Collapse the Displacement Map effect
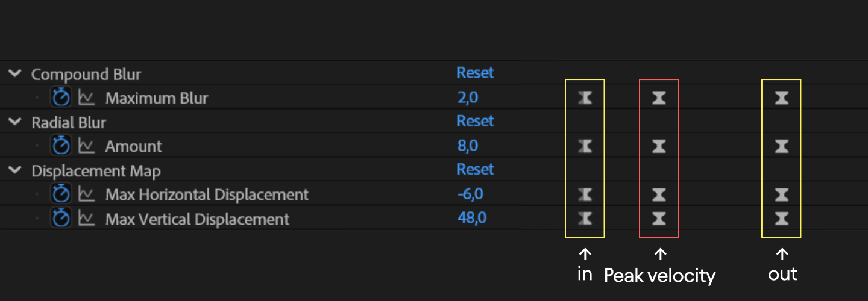Image resolution: width=868 pixels, height=301 pixels. pos(14,171)
